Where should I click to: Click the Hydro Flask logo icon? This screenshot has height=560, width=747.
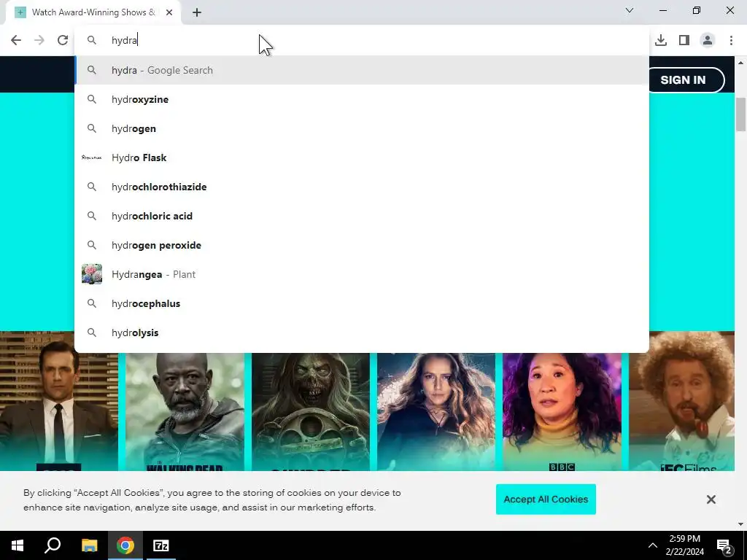[91, 157]
